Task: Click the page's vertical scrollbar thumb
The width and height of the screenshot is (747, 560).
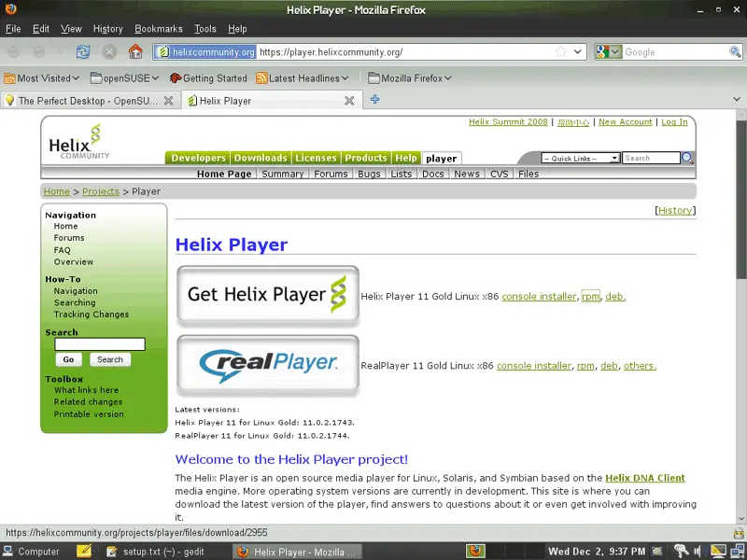Action: pyautogui.click(x=740, y=200)
